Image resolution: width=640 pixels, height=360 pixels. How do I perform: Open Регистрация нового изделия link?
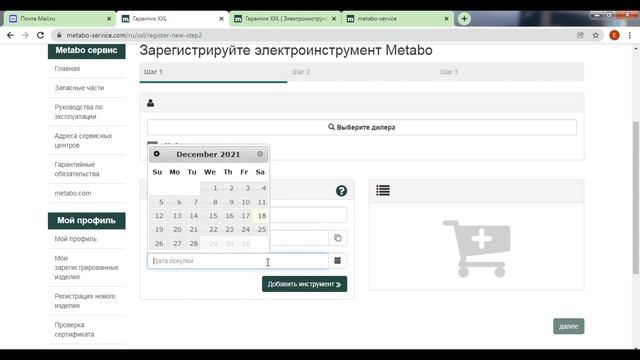[85, 301]
